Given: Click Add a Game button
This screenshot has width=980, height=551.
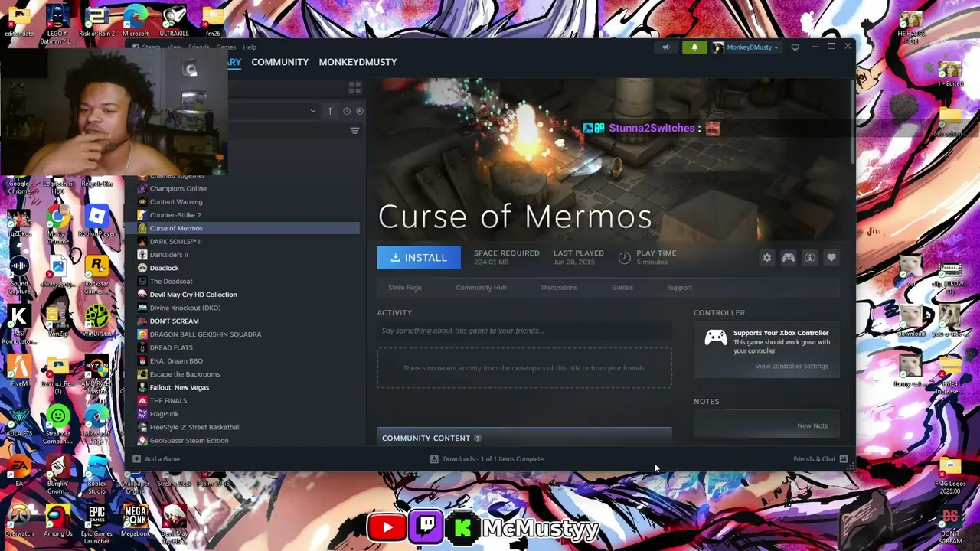Looking at the screenshot, I should click(156, 459).
